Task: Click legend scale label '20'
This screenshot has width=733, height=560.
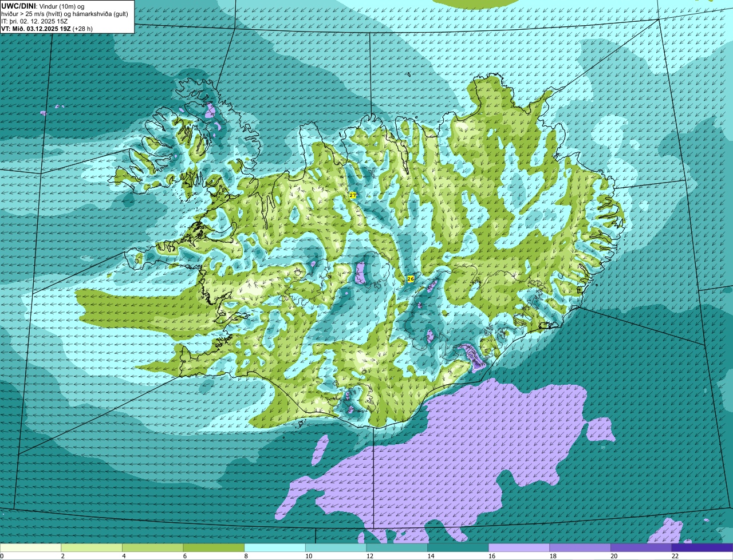Action: pyautogui.click(x=614, y=556)
